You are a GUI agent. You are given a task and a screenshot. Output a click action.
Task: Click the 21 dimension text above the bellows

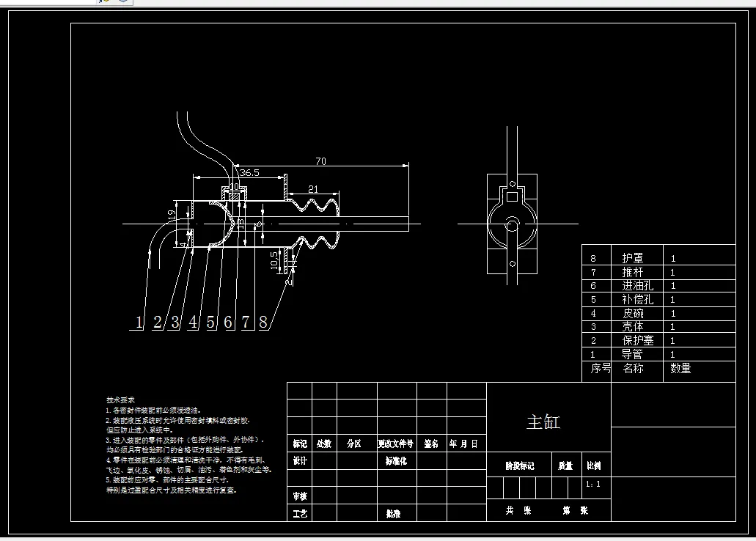point(313,189)
